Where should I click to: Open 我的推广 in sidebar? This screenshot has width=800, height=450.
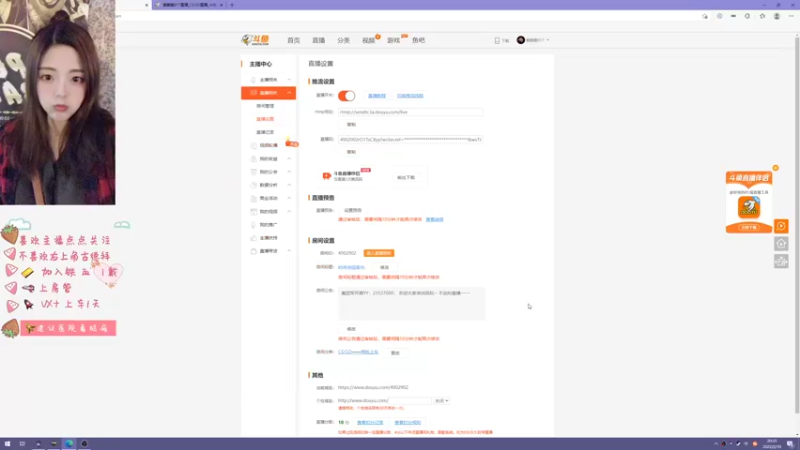[x=268, y=224]
